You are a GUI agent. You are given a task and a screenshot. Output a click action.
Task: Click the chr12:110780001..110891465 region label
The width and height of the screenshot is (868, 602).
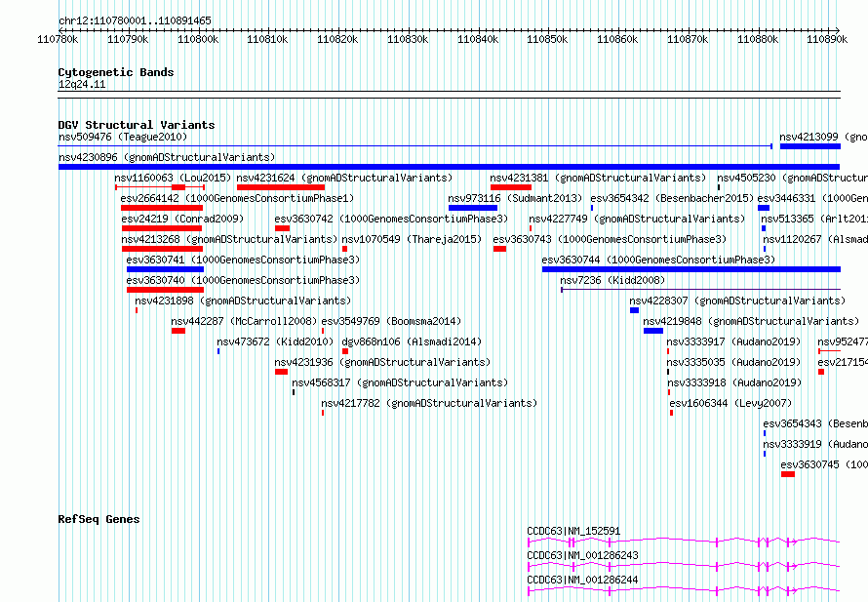135,20
